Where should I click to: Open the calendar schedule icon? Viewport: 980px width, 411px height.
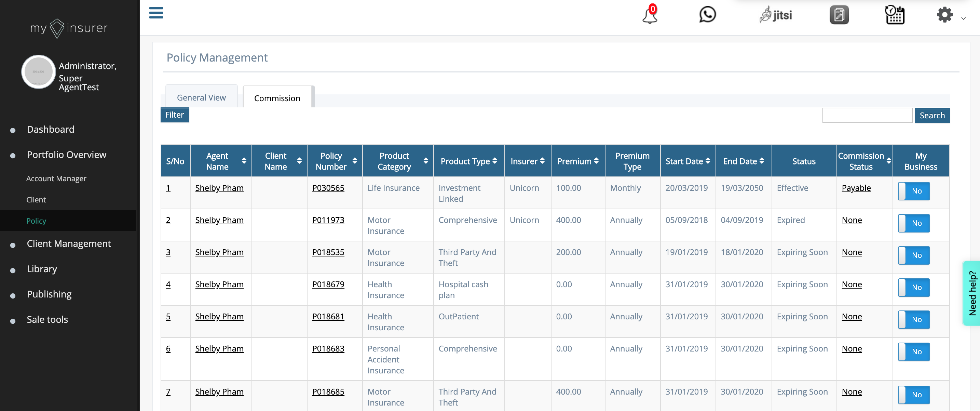point(894,15)
